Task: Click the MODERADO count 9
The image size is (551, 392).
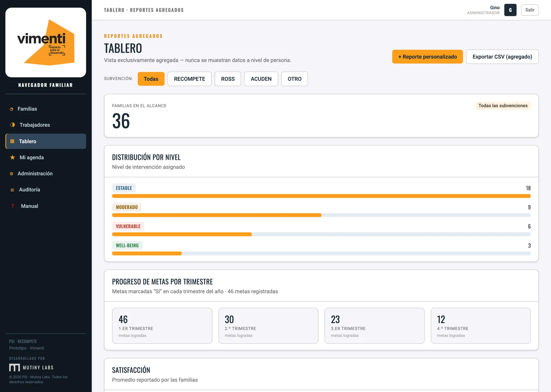Action: pos(529,207)
